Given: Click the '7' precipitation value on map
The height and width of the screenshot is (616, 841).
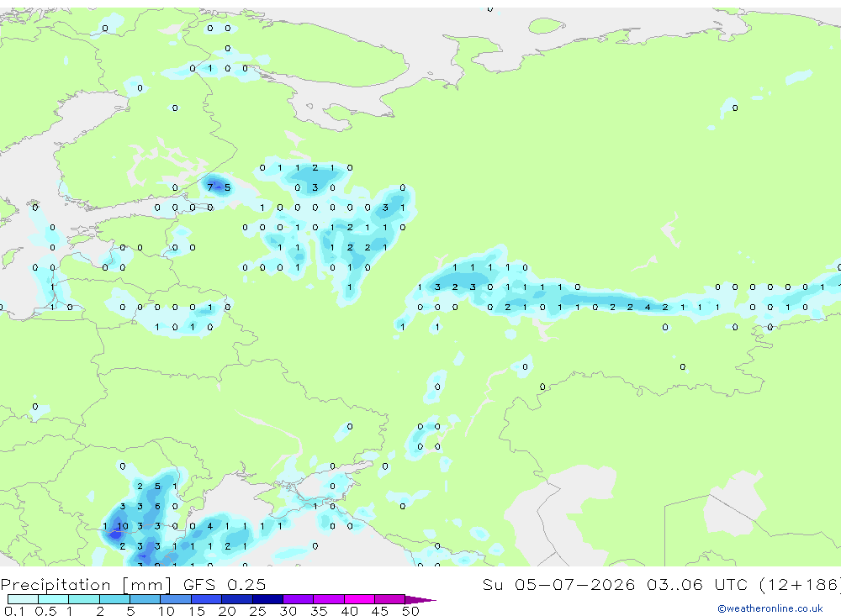Looking at the screenshot, I should point(210,187).
